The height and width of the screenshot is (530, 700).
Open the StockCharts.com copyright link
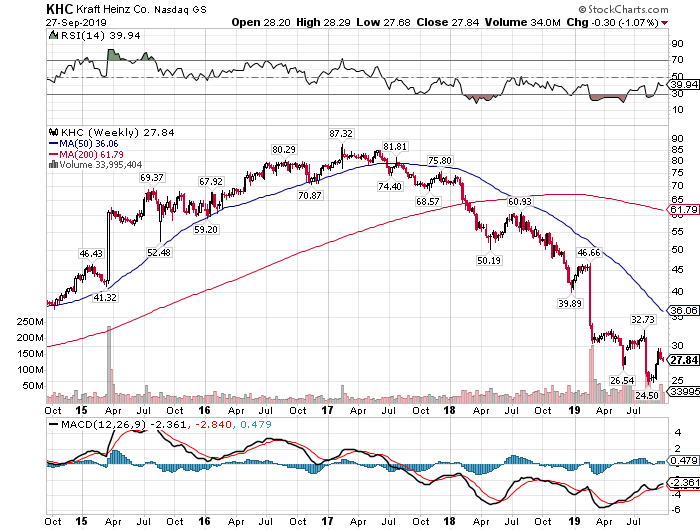623,9
